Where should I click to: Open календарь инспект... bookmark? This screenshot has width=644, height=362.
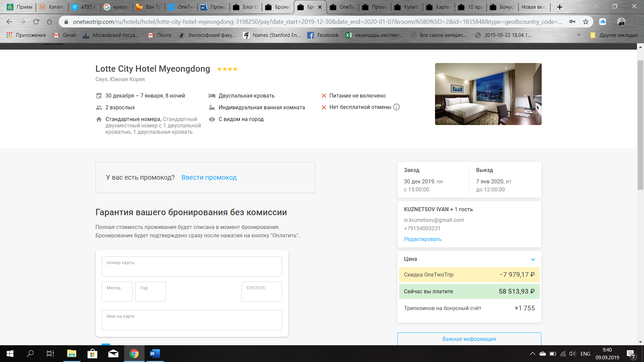374,35
